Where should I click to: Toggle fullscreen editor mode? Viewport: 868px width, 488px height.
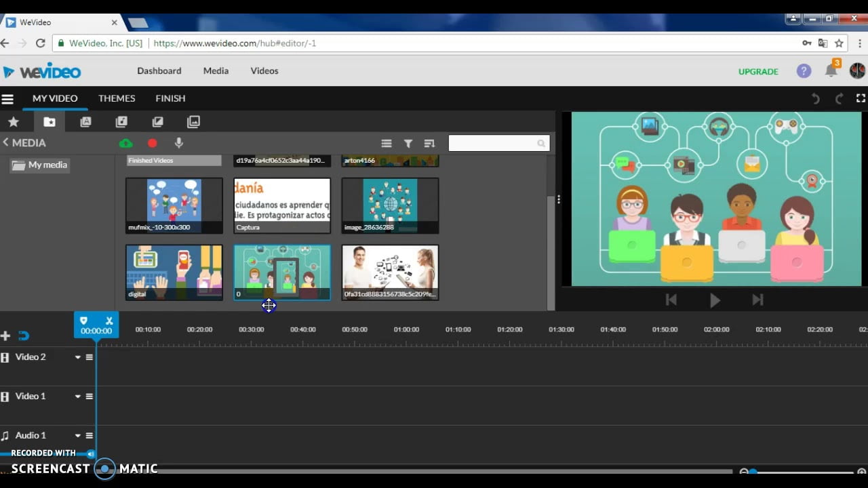(x=861, y=98)
